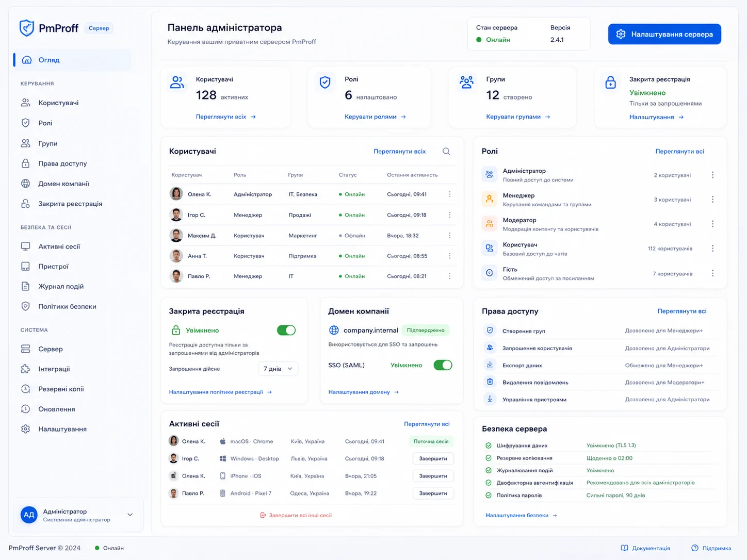Toggle the SSO (SAML) switch
This screenshot has height=560, width=747.
(443, 365)
